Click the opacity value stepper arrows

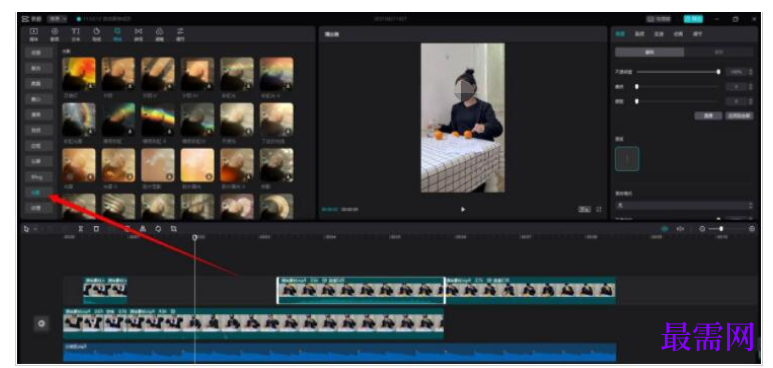(750, 72)
